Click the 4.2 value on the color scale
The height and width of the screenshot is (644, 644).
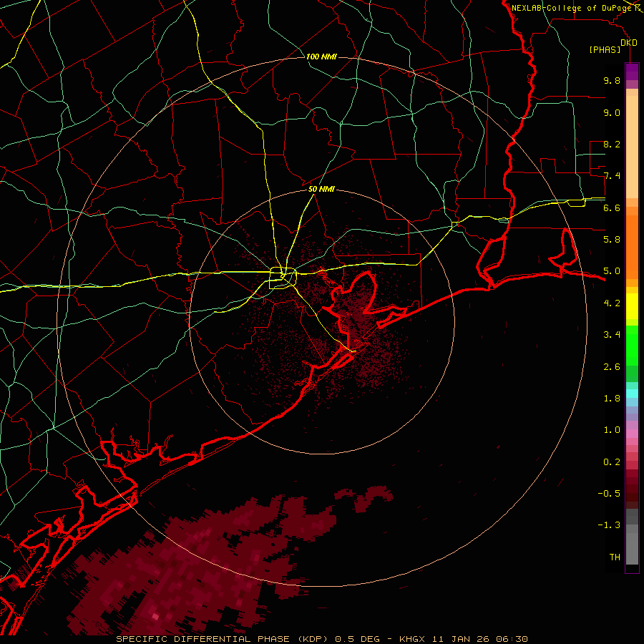612,303
